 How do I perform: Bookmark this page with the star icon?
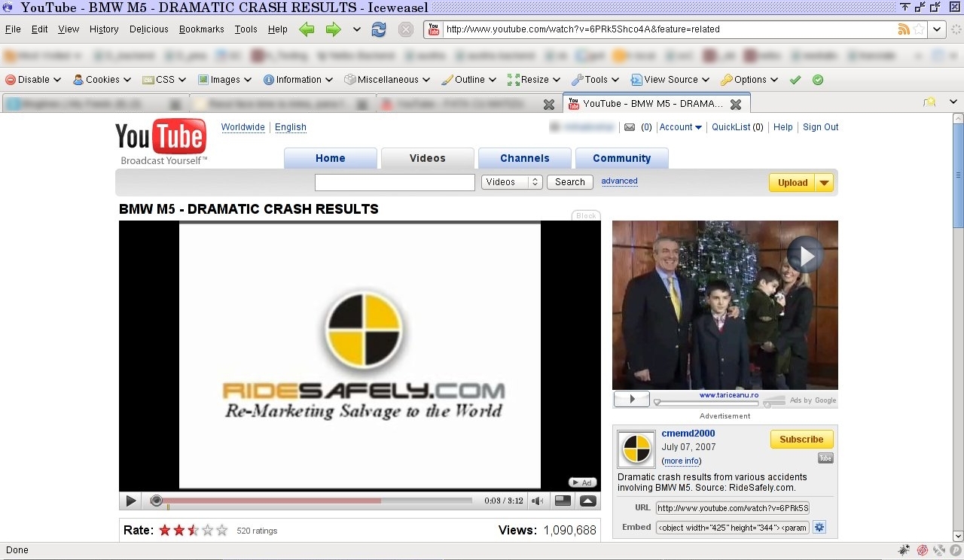point(919,29)
